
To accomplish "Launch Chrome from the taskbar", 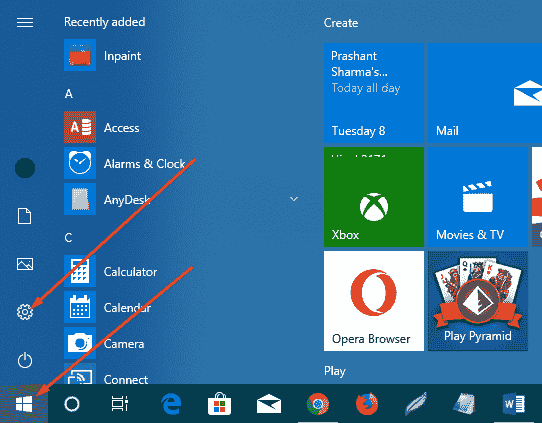I will pyautogui.click(x=318, y=404).
